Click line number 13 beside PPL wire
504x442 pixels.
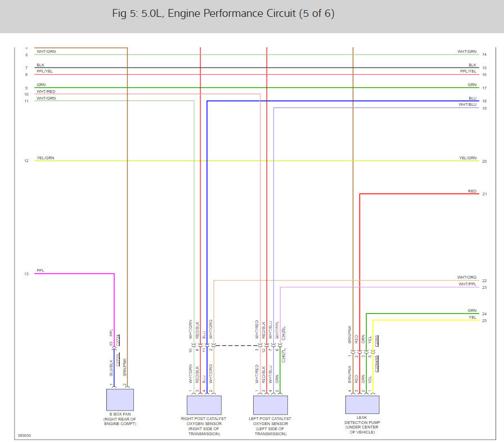pos(26,274)
